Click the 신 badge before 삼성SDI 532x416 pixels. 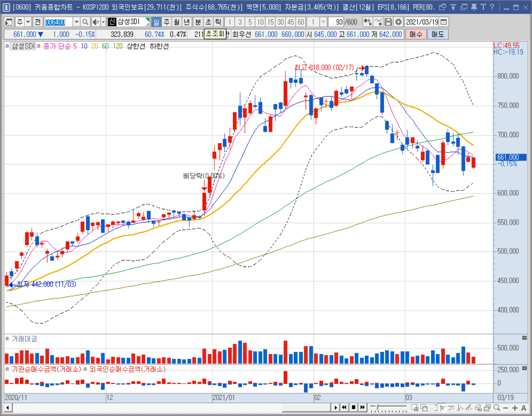[x=112, y=22]
